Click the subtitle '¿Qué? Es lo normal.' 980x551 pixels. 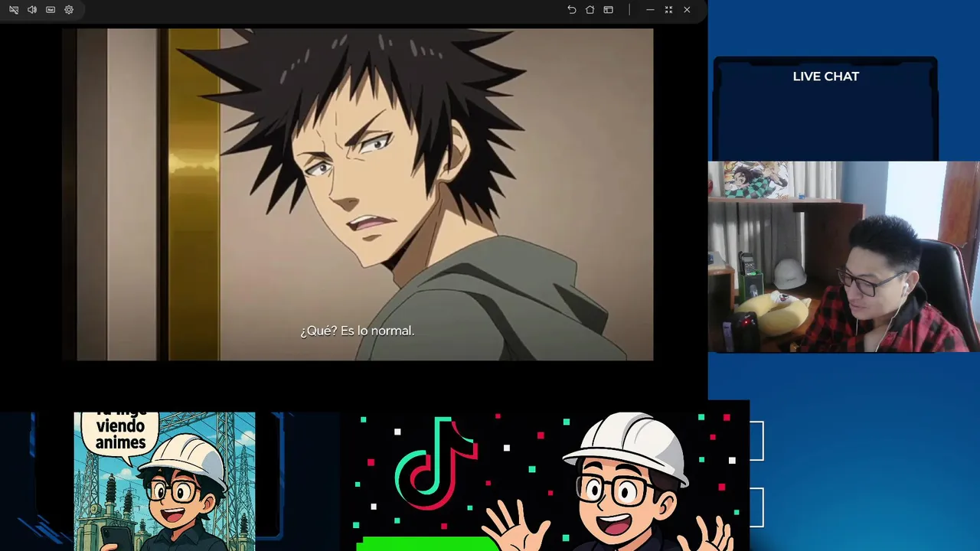(357, 331)
